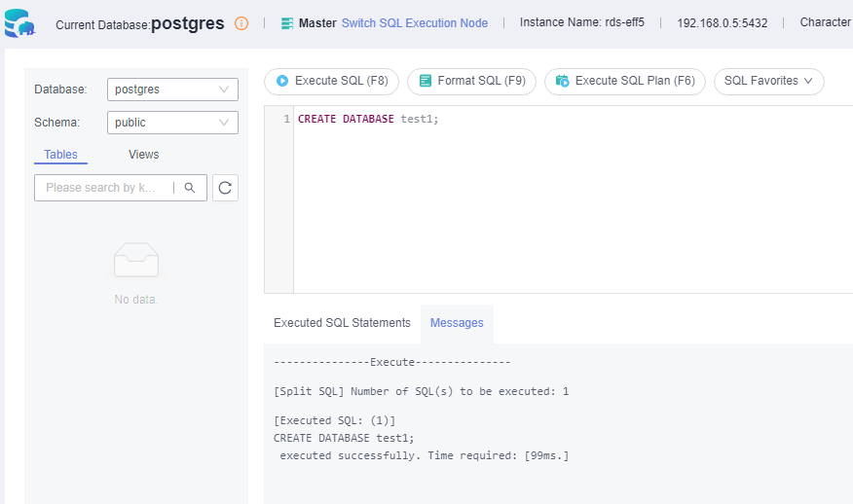Click the magnifier search icon
The height and width of the screenshot is (504, 853).
(190, 188)
